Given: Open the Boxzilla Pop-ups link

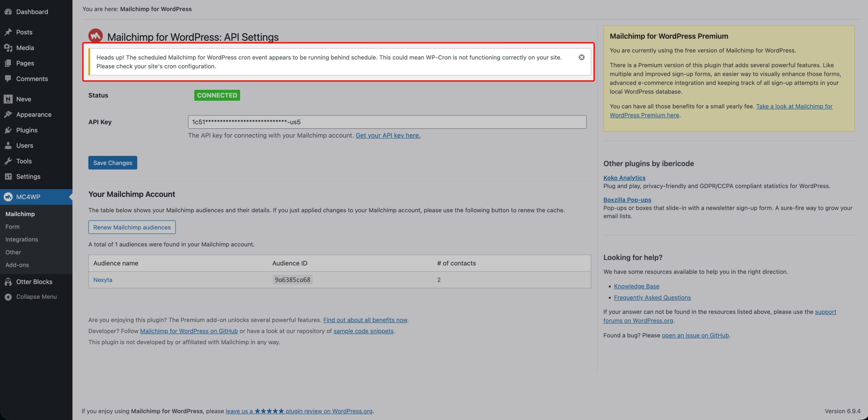Looking at the screenshot, I should 627,200.
